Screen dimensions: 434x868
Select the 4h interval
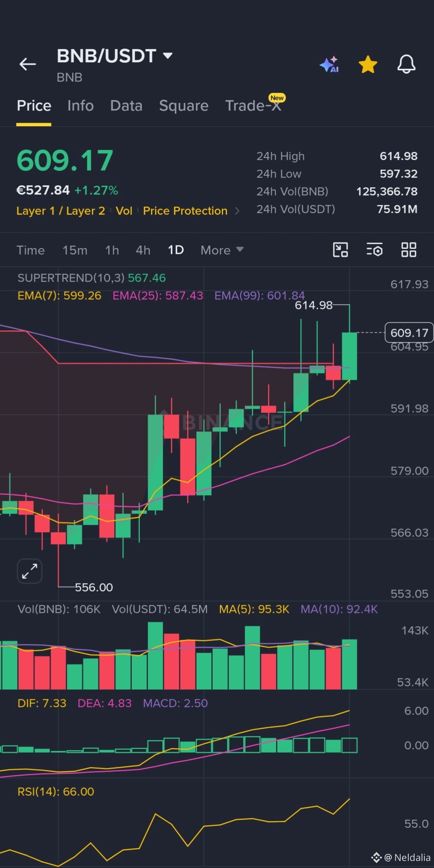pos(143,250)
